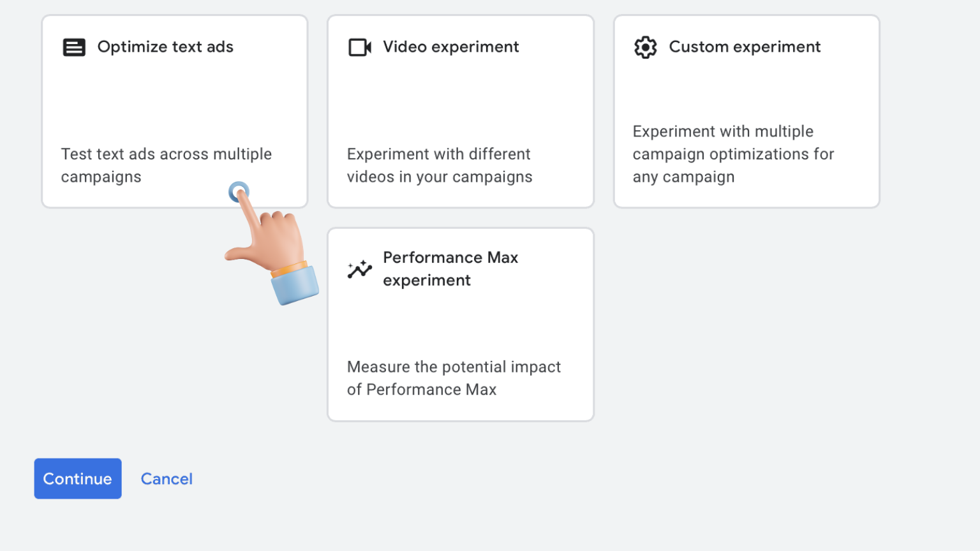
Task: Click 'Experiment with multiple campaign optimizations' description
Action: pos(734,154)
